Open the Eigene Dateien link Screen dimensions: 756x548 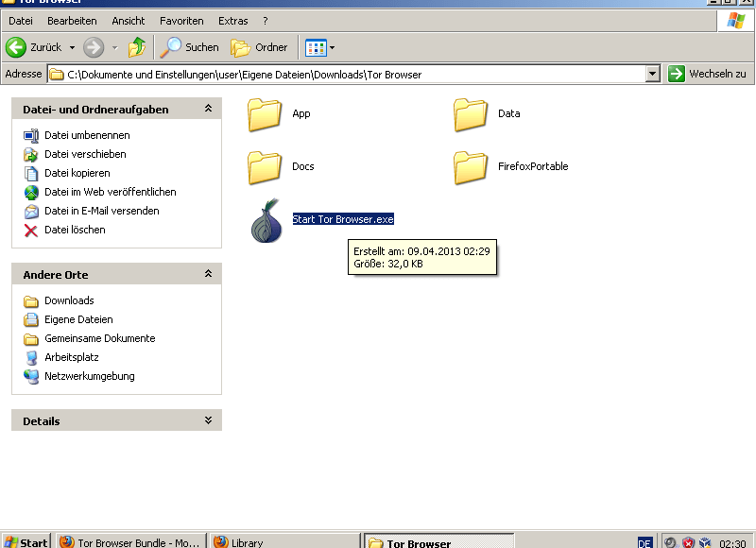(78, 319)
